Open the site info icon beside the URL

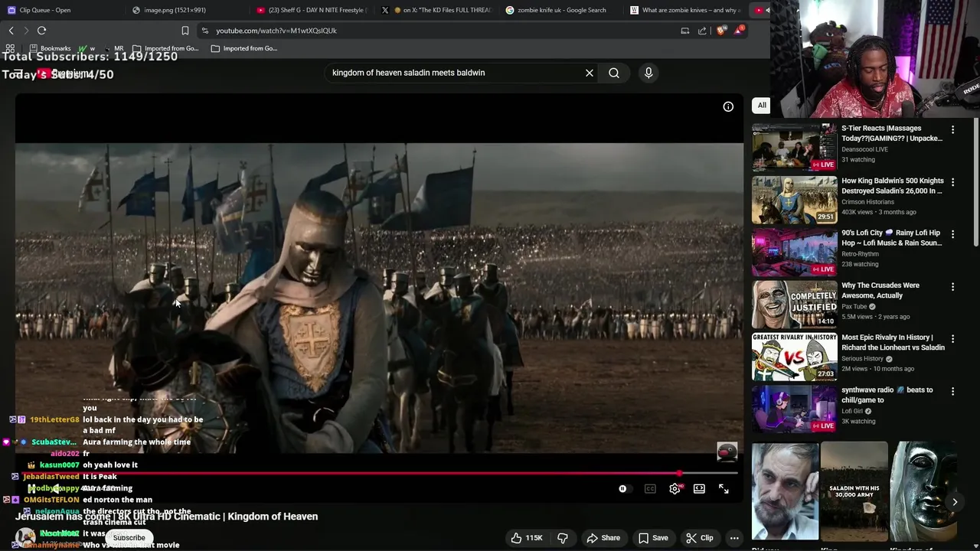tap(204, 31)
